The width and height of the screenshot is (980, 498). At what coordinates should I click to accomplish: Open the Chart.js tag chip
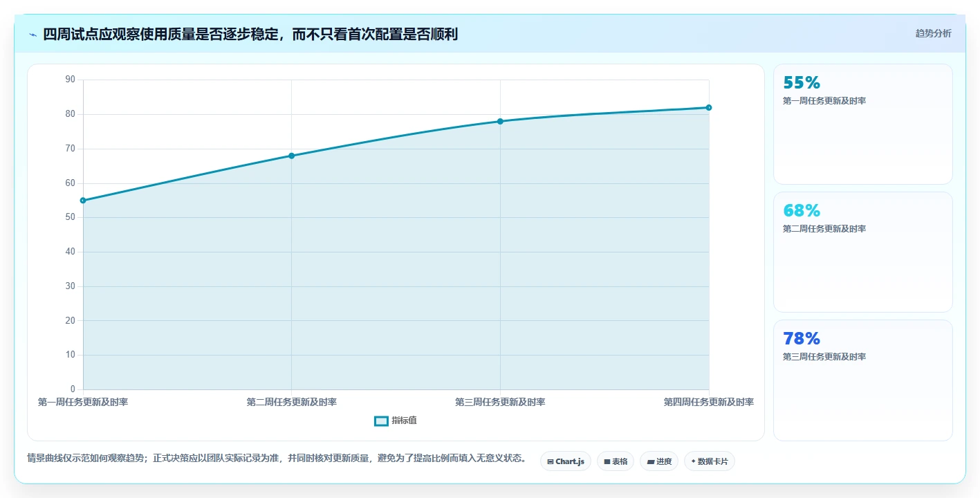coord(565,461)
